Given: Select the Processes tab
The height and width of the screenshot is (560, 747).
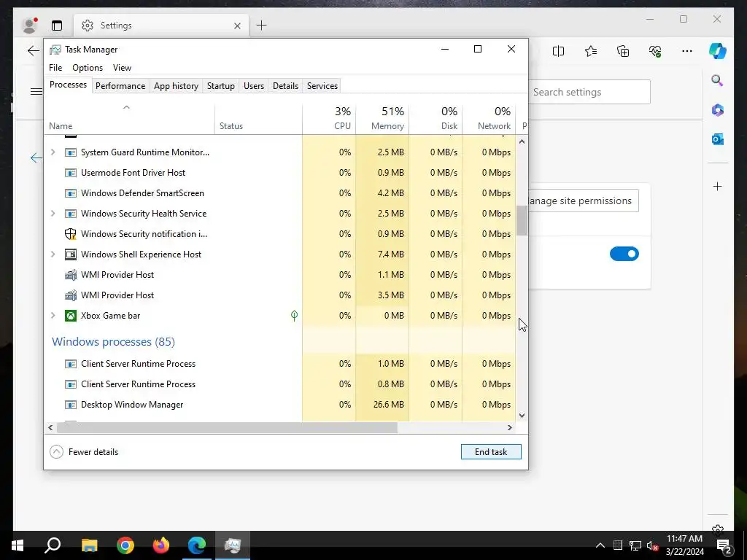Looking at the screenshot, I should (x=68, y=85).
